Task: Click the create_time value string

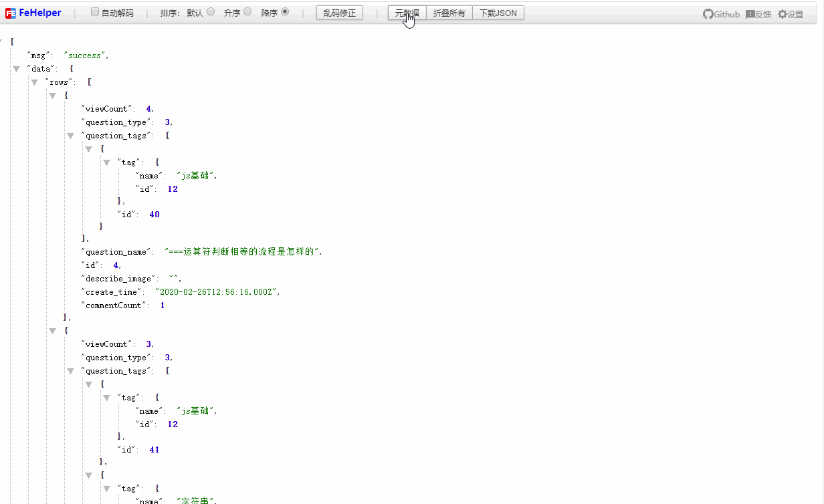Action: coord(217,292)
